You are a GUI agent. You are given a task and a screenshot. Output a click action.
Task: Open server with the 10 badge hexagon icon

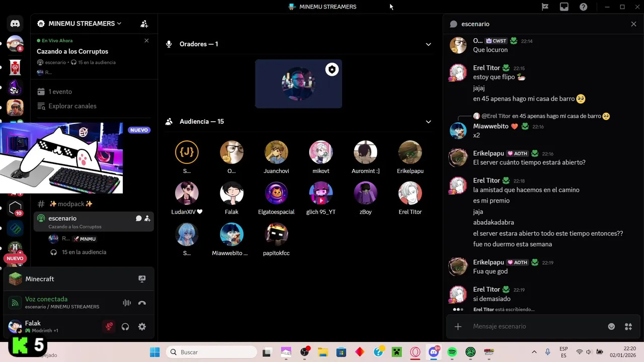15,207
